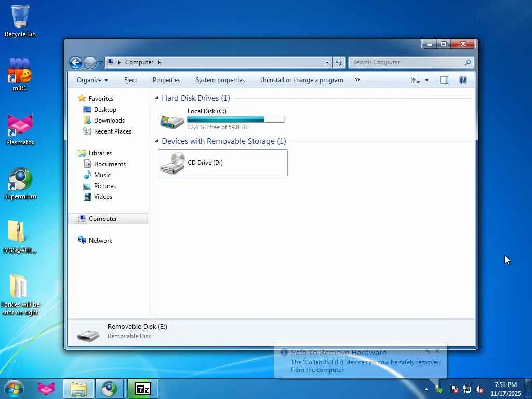
Task: Open System properties from the toolbar
Action: [220, 80]
